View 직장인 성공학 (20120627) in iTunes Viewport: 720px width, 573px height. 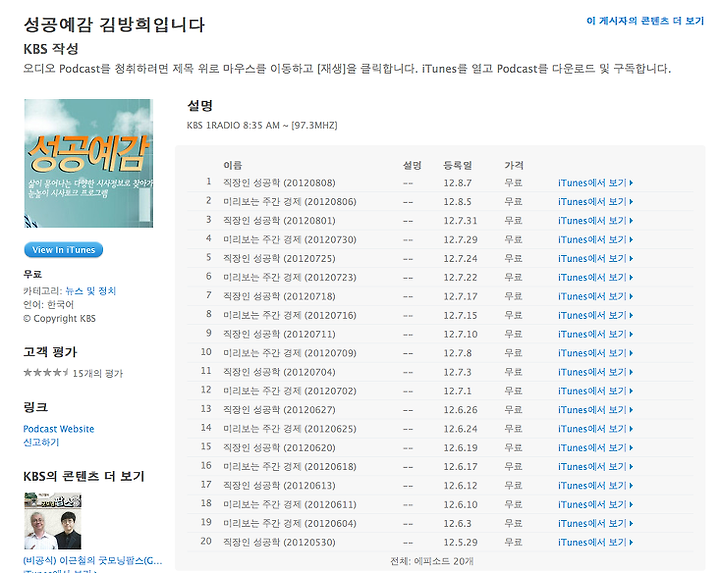coord(596,410)
